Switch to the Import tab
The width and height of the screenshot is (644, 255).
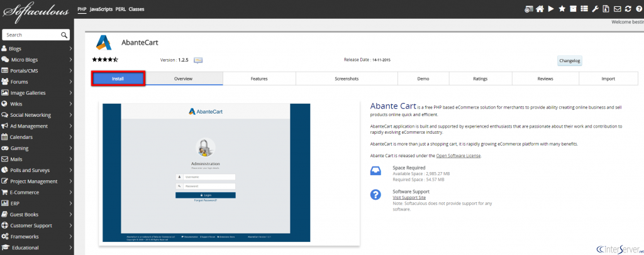pyautogui.click(x=608, y=79)
